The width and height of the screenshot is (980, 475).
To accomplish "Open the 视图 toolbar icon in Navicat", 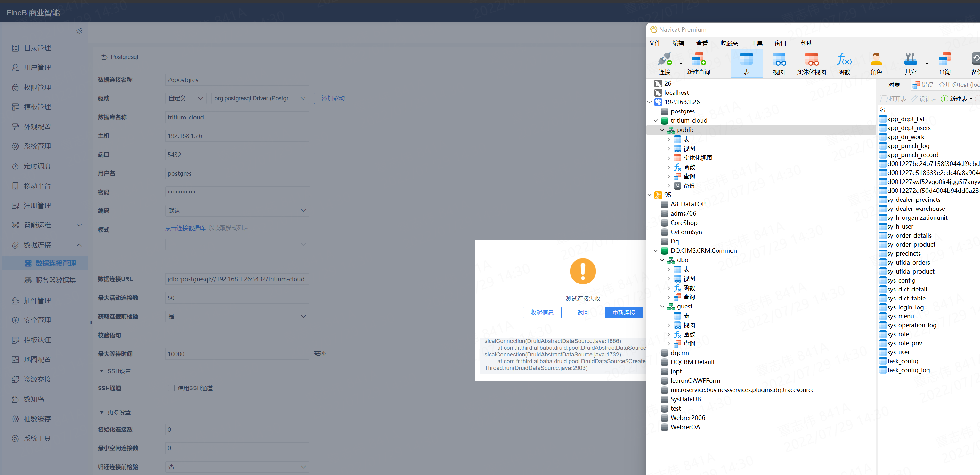I will 779,63.
